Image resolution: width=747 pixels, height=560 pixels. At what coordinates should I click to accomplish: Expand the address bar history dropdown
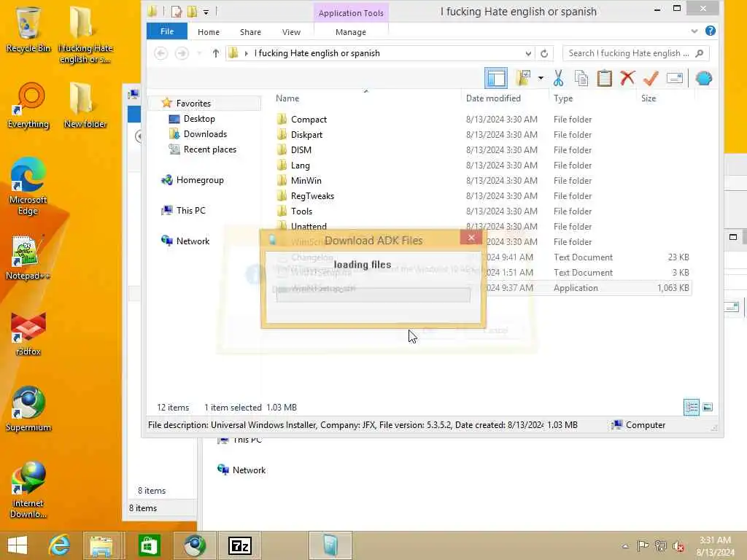point(528,53)
